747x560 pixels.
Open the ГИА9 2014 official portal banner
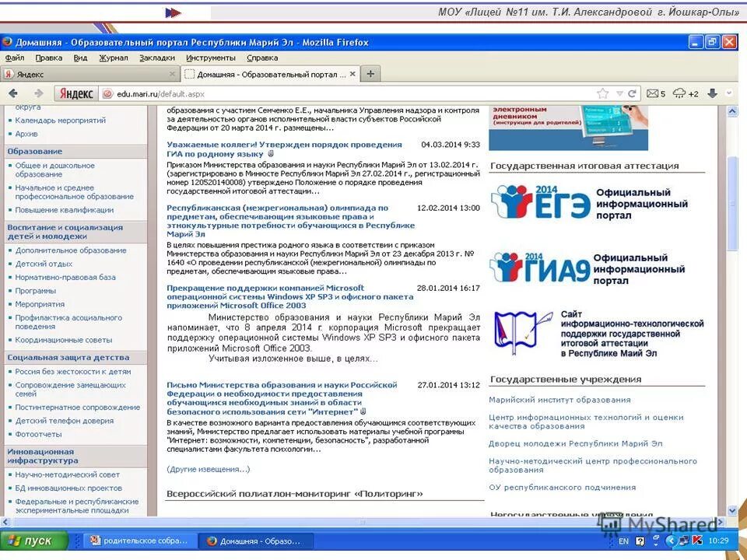pos(588,268)
